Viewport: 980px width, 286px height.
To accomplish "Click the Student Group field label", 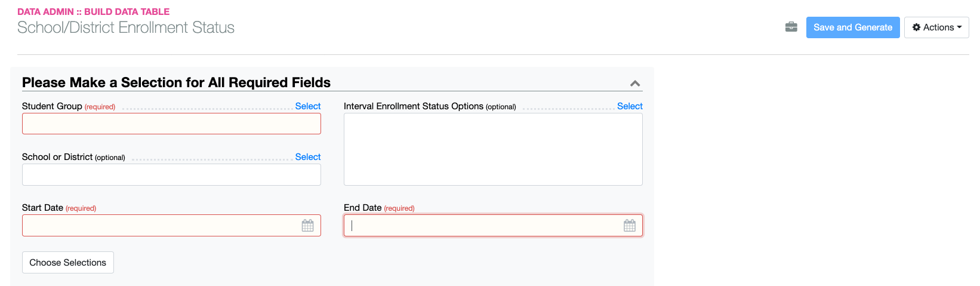I will [52, 106].
